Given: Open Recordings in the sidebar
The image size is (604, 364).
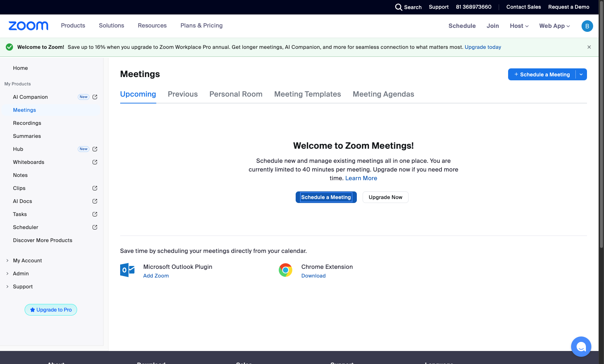Looking at the screenshot, I should (27, 123).
